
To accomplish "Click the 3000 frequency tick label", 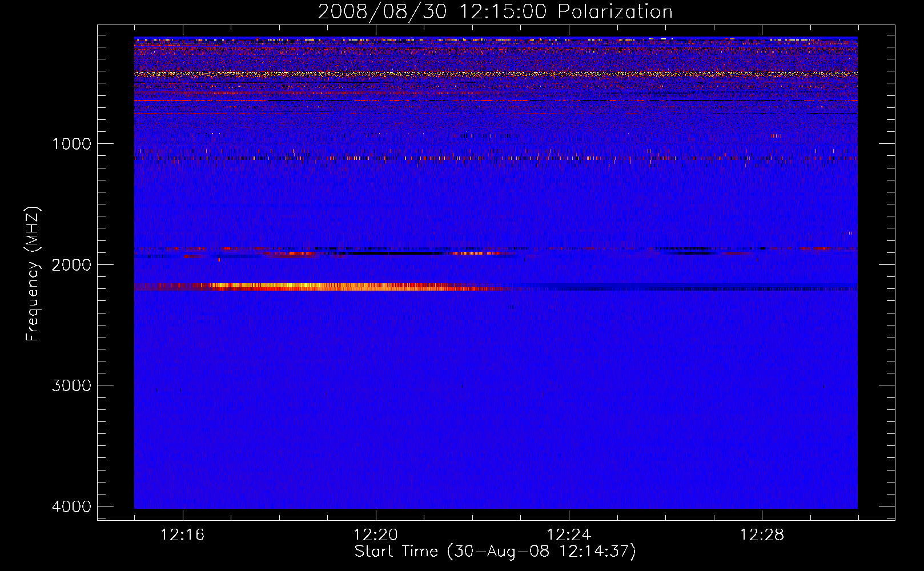I will coord(71,385).
